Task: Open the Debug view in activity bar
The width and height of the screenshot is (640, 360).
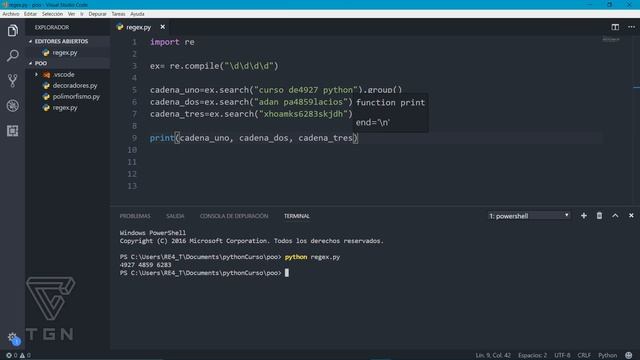Action: (x=13, y=106)
